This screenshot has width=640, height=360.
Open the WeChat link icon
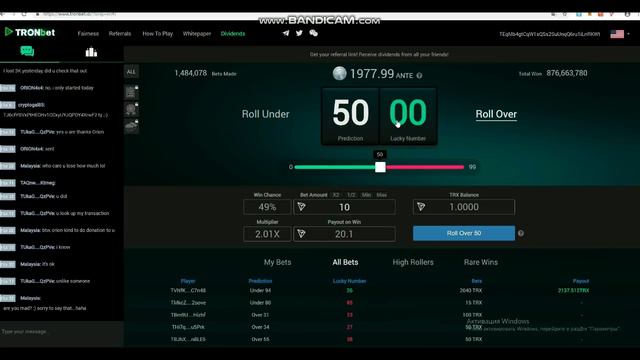(313, 33)
